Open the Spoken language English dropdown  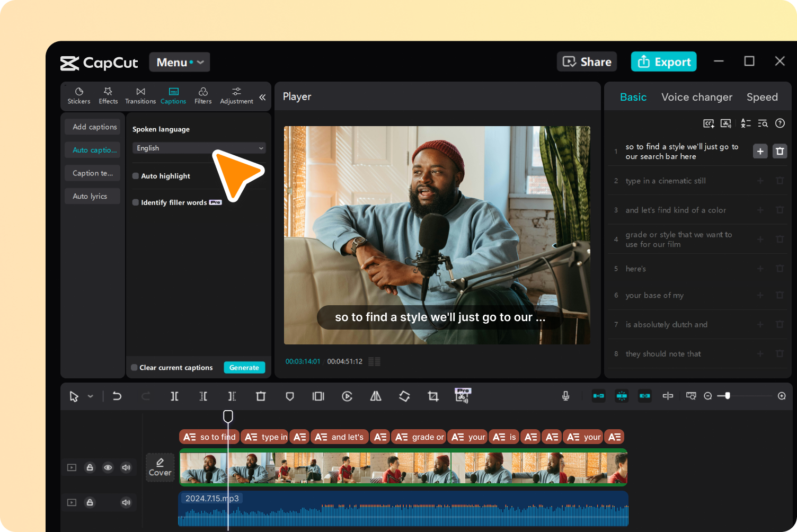[199, 148]
